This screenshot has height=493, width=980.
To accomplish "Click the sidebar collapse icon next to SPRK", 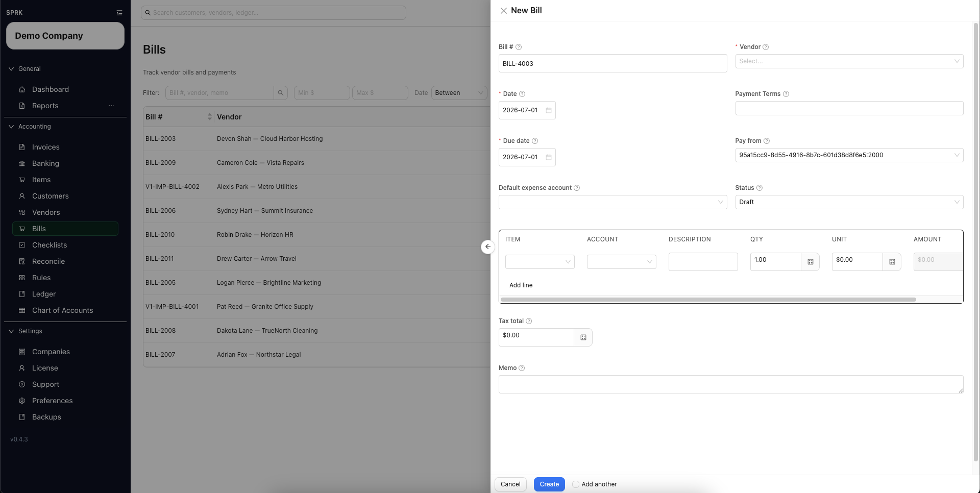I will 119,13.
